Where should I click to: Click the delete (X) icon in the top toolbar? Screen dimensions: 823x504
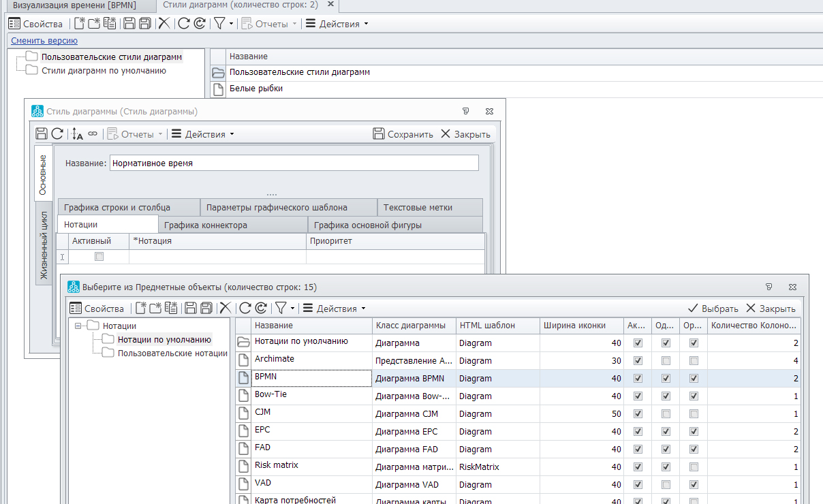(x=164, y=24)
